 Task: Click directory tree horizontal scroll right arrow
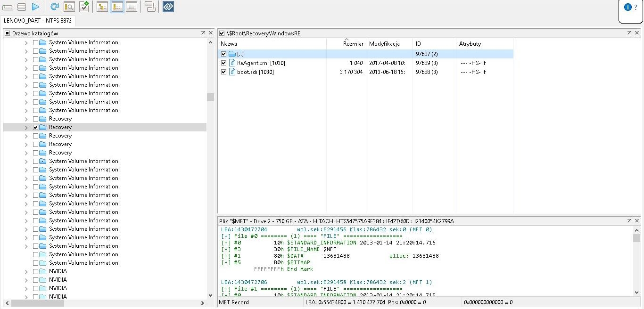coord(203,303)
